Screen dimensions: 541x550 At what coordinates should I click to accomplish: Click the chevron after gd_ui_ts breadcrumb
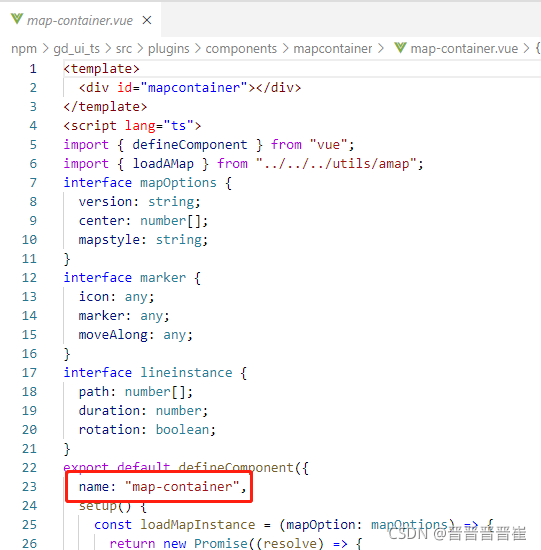click(108, 48)
